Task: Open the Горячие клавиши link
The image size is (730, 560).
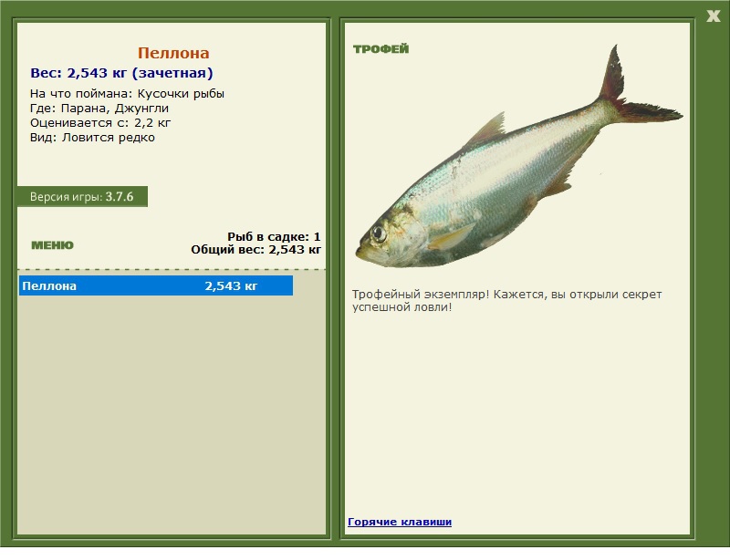Action: 400,522
